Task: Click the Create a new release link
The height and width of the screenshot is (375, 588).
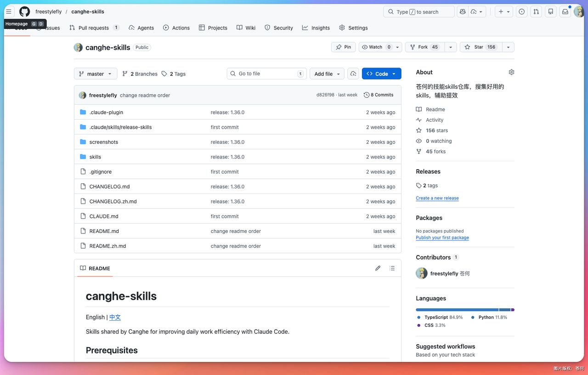Action: click(437, 198)
